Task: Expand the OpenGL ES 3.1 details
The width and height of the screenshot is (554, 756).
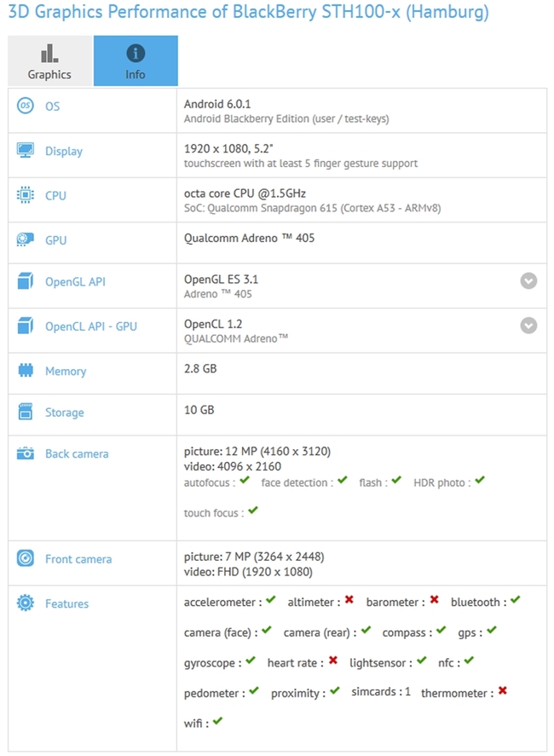Action: point(528,280)
